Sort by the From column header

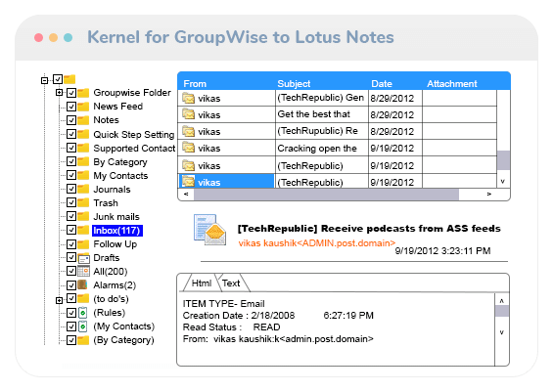(x=195, y=84)
